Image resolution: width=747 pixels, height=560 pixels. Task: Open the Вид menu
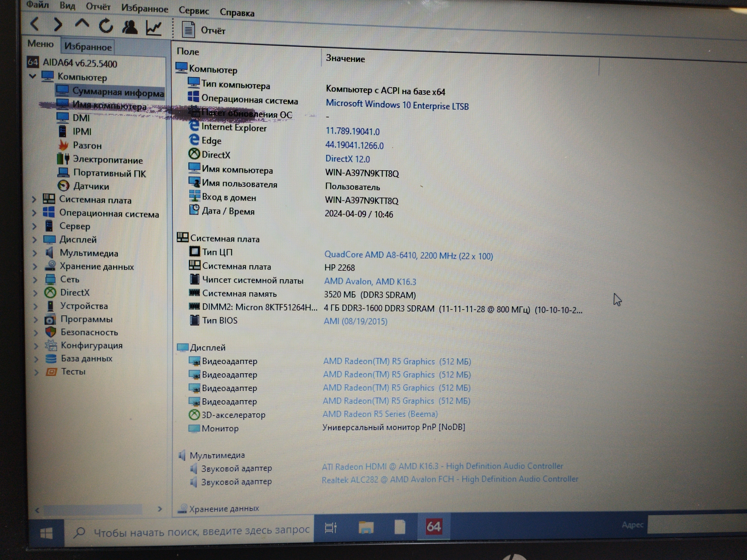tap(67, 5)
